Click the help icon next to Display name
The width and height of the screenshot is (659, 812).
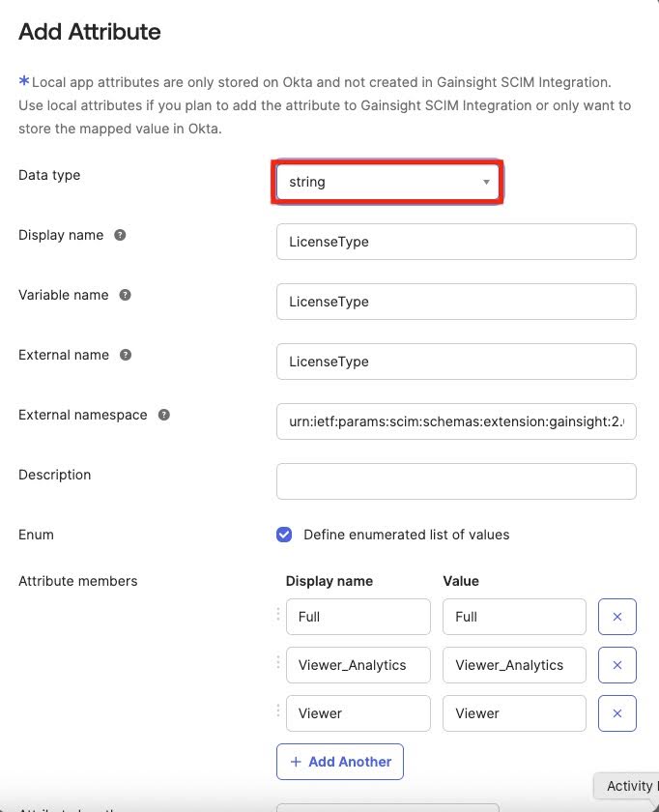tap(120, 235)
